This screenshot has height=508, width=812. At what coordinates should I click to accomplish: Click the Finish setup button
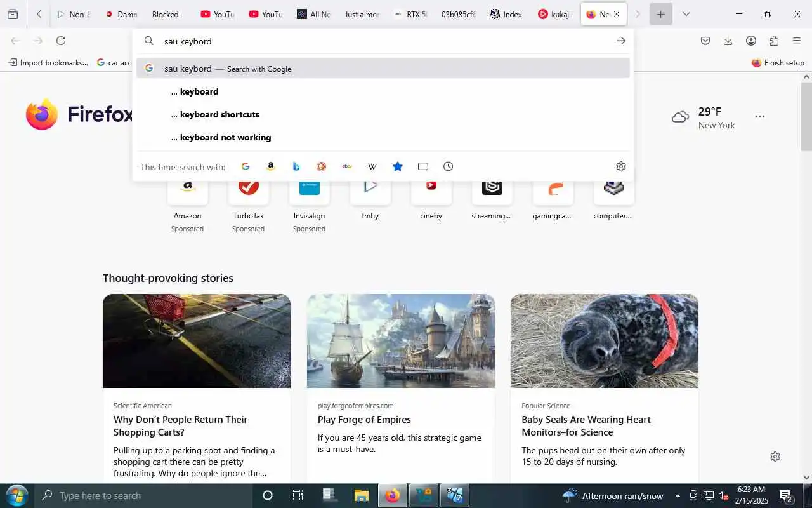coord(778,62)
